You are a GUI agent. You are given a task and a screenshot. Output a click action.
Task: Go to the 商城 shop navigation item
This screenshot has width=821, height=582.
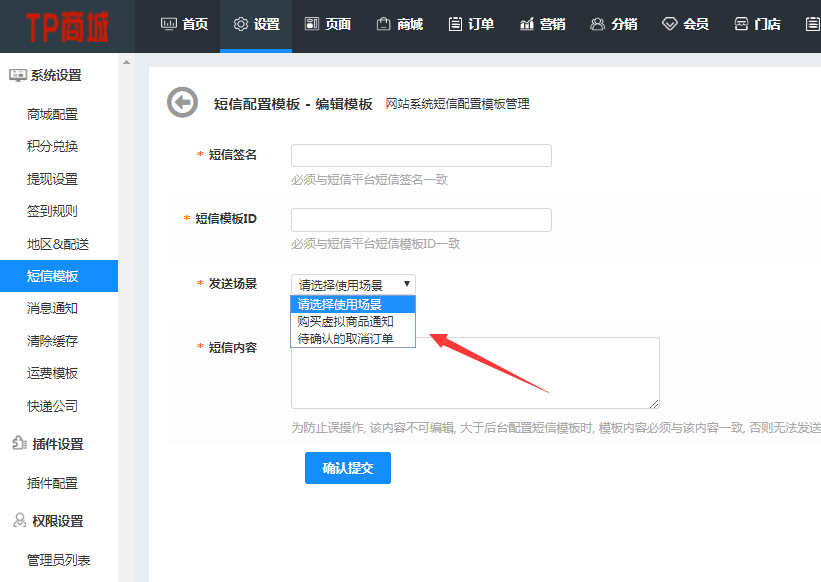pyautogui.click(x=399, y=24)
